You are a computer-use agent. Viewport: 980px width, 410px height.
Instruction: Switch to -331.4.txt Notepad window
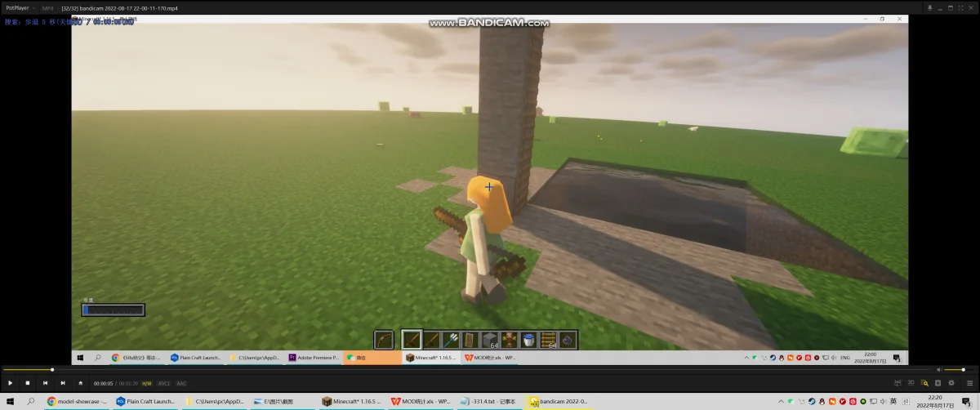click(x=489, y=401)
